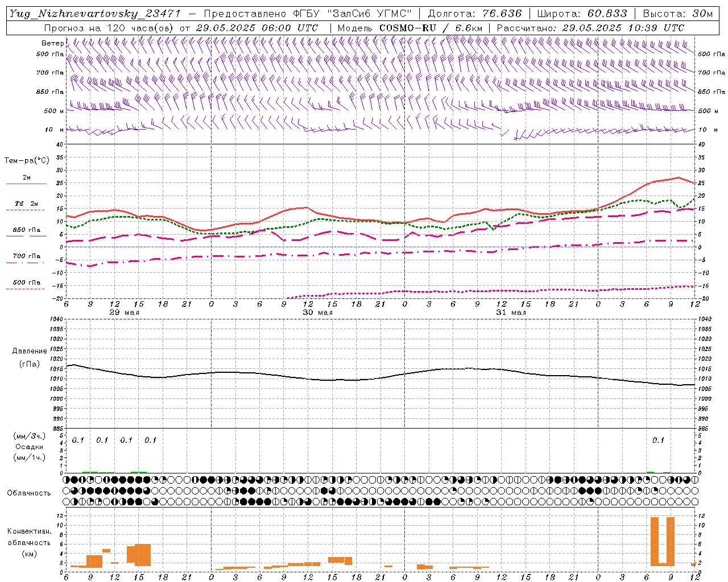The image size is (728, 582).
Task: Click the 'Осадки' precipitation label
Action: coord(30,447)
